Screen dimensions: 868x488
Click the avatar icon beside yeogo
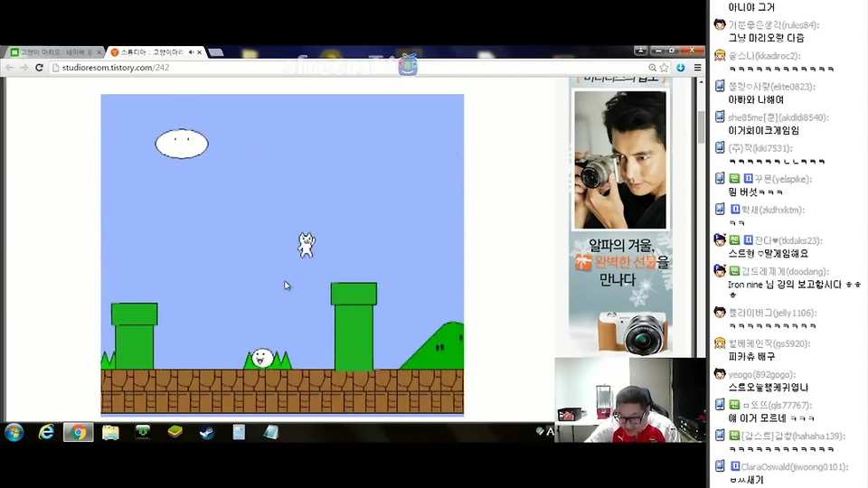720,374
